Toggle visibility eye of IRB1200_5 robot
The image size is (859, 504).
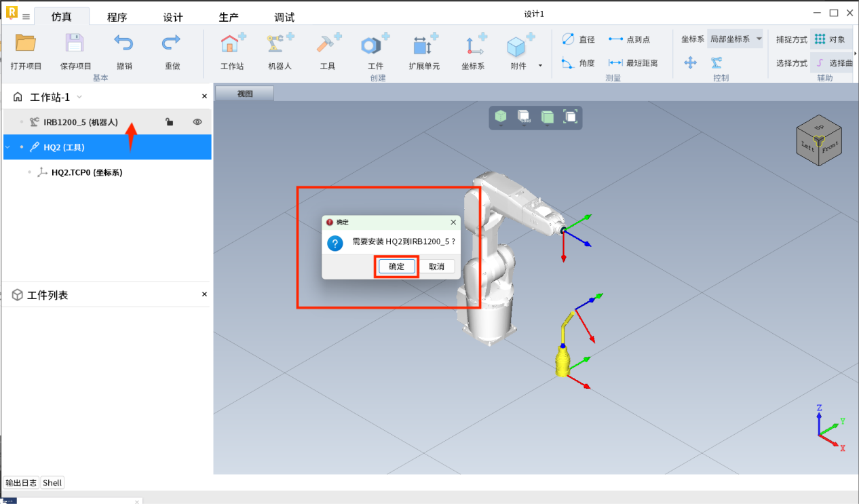point(197,122)
